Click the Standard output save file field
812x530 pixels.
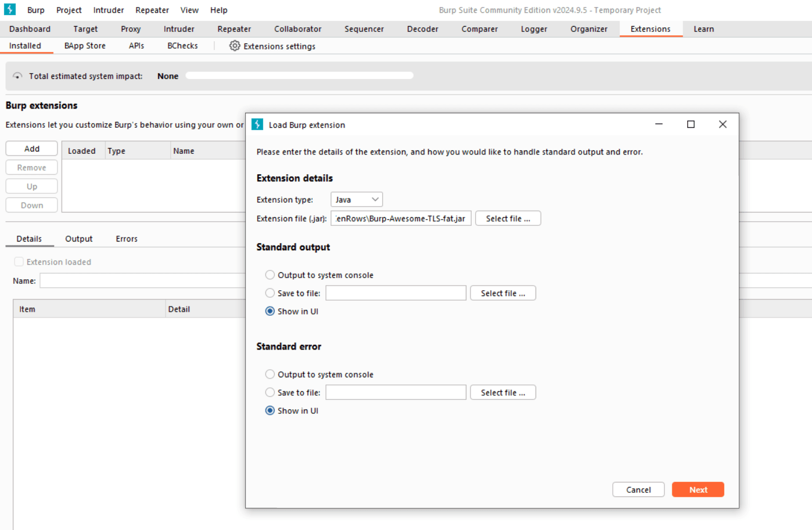pos(396,293)
